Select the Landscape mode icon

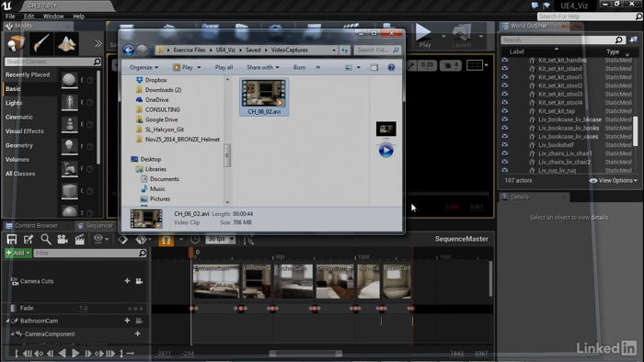(x=67, y=43)
